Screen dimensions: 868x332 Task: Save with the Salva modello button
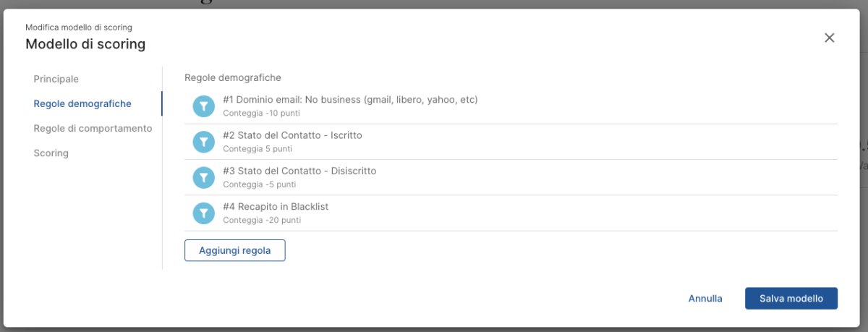(791, 298)
